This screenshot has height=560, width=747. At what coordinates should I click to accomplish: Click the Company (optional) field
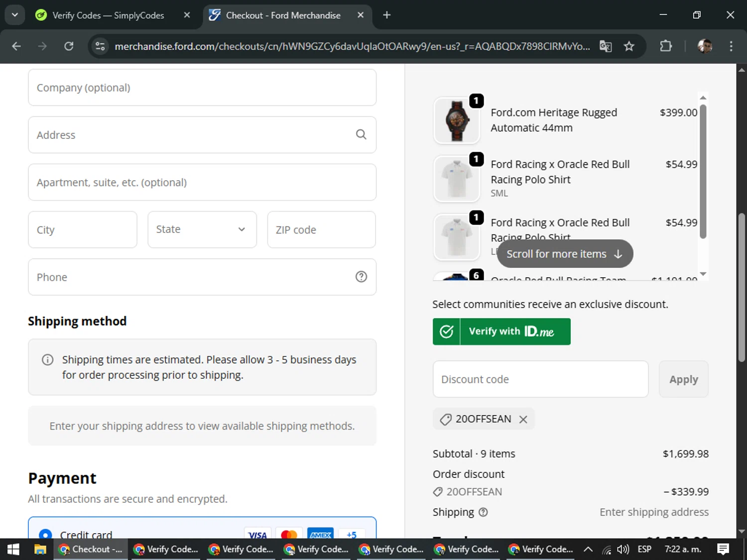[202, 88]
